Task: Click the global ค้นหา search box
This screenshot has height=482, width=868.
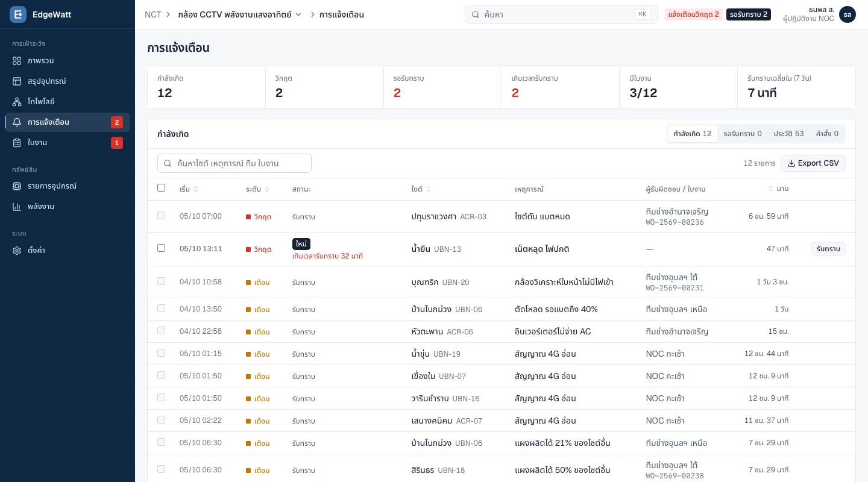Action: click(x=561, y=14)
